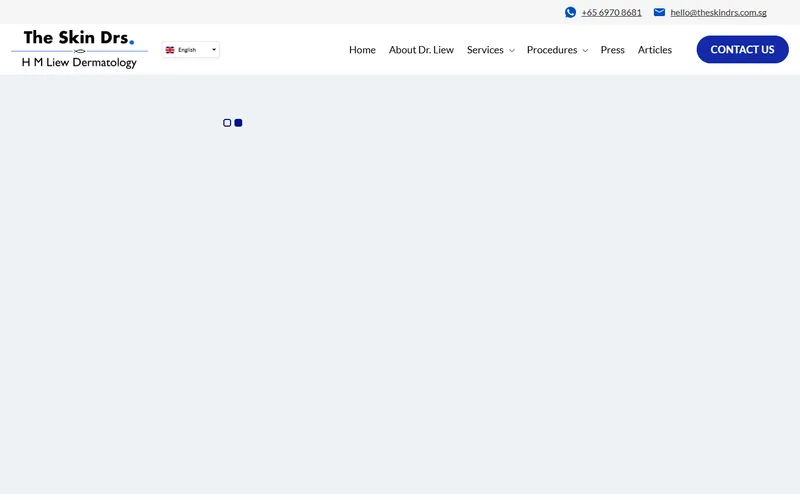The image size is (800, 500).
Task: Select the second filled slider dot
Action: pyautogui.click(x=238, y=123)
